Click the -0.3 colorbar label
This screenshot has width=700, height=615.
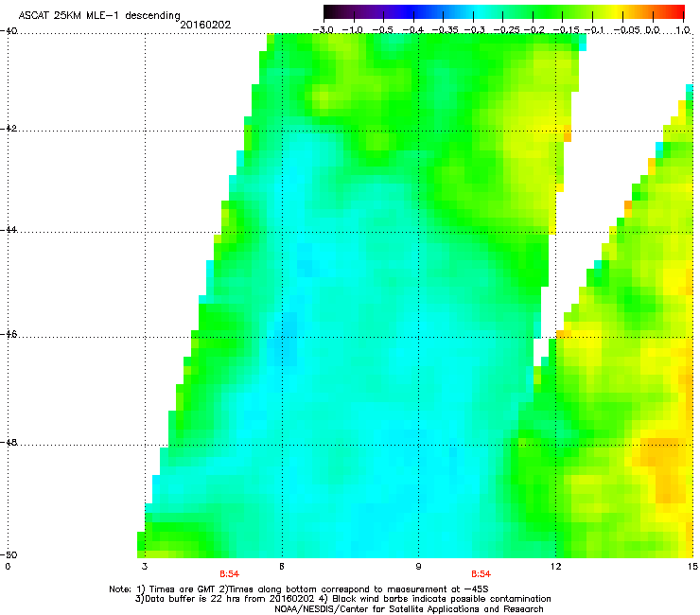pos(475,30)
